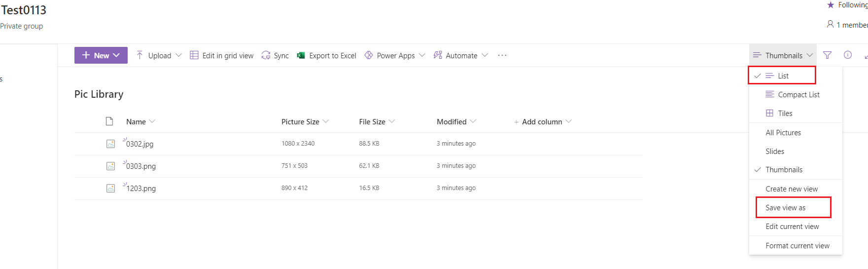Open the Thumbnails view switcher dropdown
The height and width of the screenshot is (269, 868).
(783, 55)
